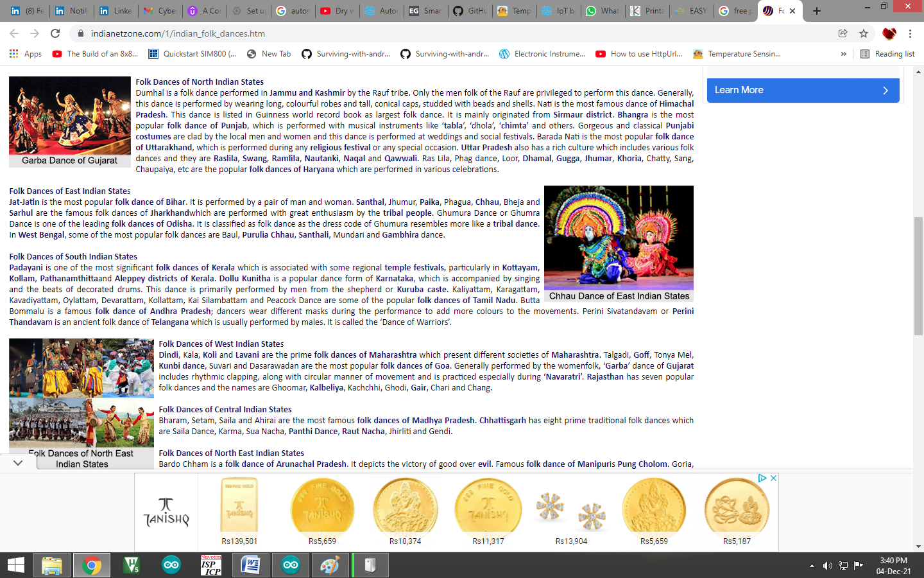The width and height of the screenshot is (924, 578).
Task: Switch to first LinkedIn tab
Action: click(27, 11)
